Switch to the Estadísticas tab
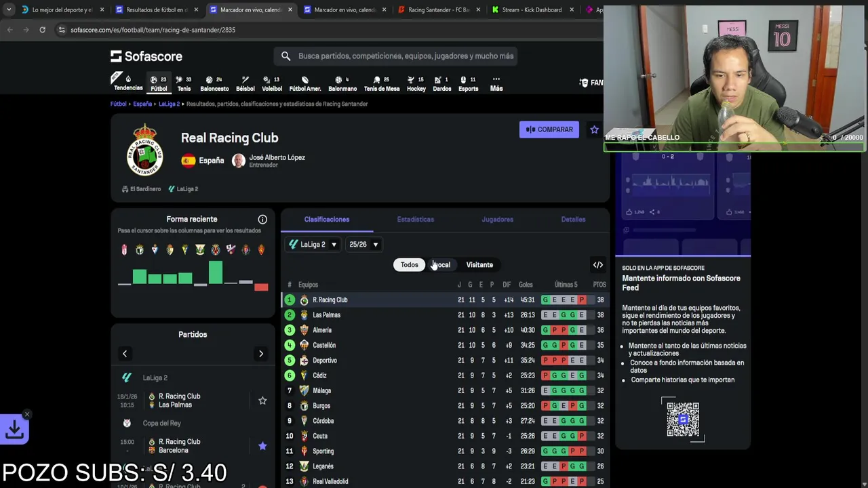The image size is (868, 488). click(x=416, y=220)
